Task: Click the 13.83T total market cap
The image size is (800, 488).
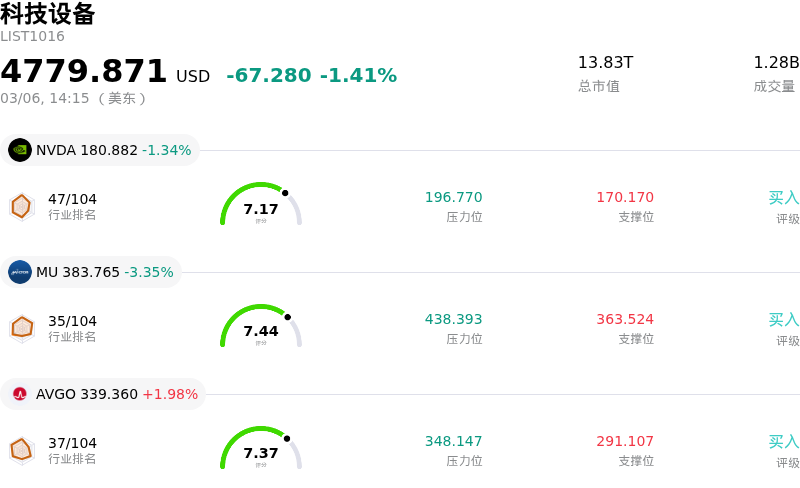Action: [x=605, y=63]
